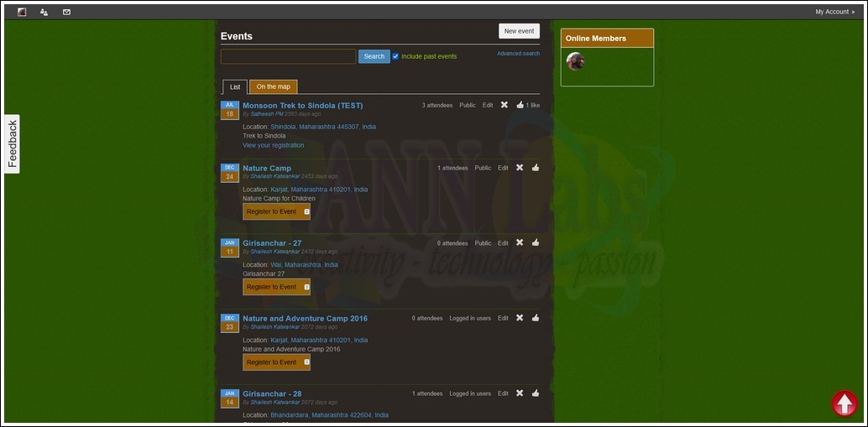Image resolution: width=868 pixels, height=427 pixels.
Task: Click thumbs-up on Nature and Adventure Camp 2016
Action: [536, 318]
